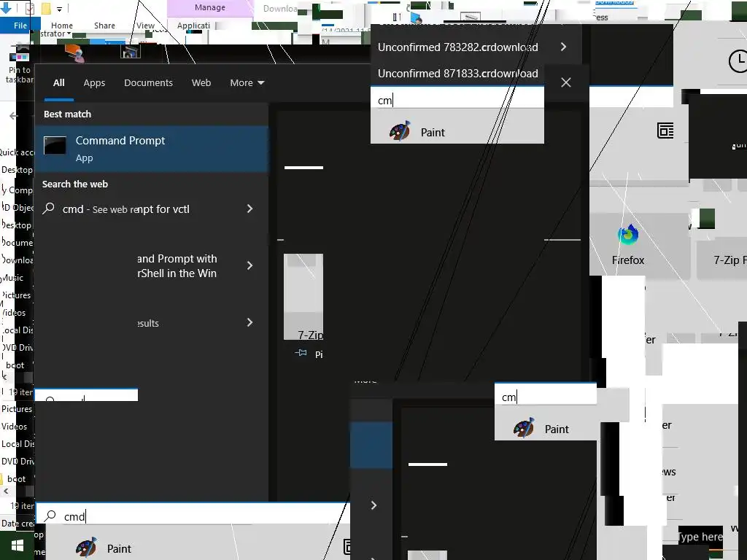Viewport: 747px width, 560px height.
Task: Open the quick access toolbar dropdown arrow
Action: point(60,9)
